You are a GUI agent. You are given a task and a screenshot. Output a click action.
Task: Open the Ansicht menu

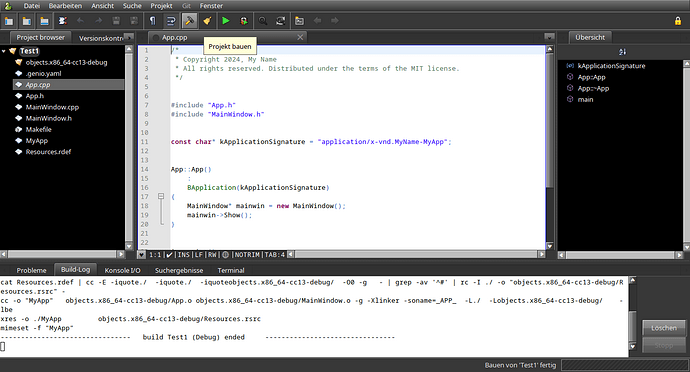coord(103,6)
